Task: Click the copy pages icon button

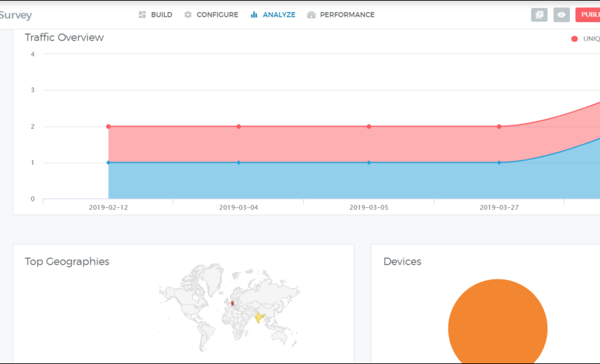Action: click(x=539, y=15)
